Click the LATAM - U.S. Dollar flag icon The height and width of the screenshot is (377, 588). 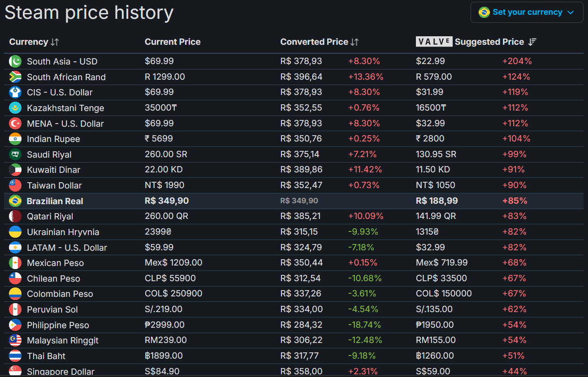pyautogui.click(x=15, y=248)
